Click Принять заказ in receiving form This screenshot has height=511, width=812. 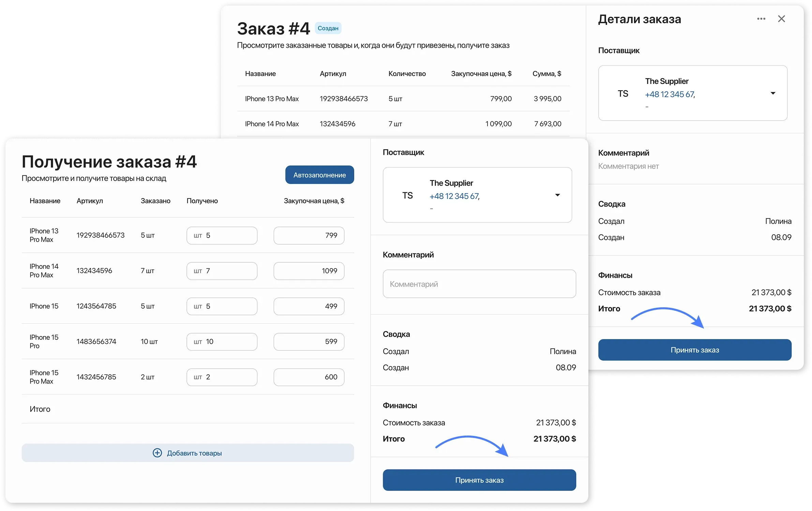click(479, 480)
